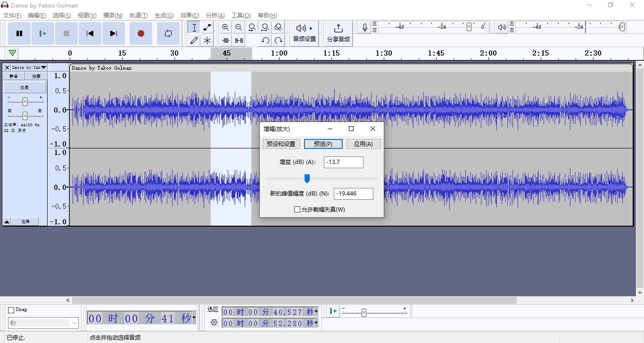Open the 轨道(T) menu
Image resolution: width=644 pixels, height=343 pixels.
tap(139, 15)
